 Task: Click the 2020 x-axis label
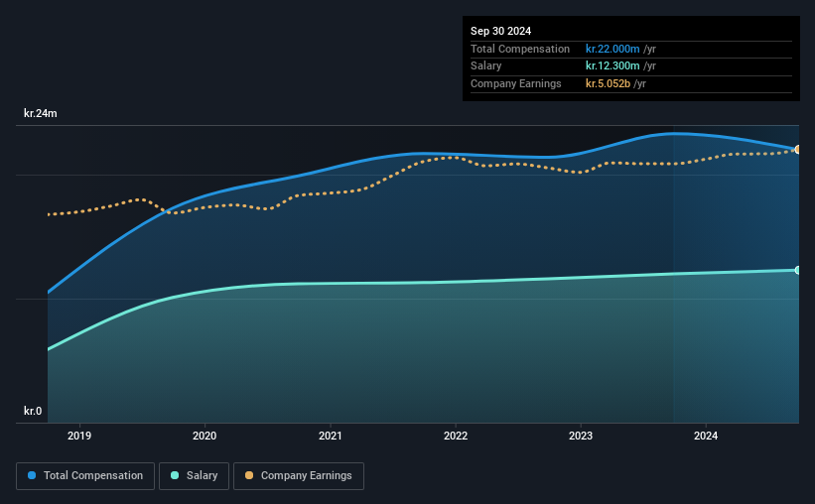click(x=204, y=436)
